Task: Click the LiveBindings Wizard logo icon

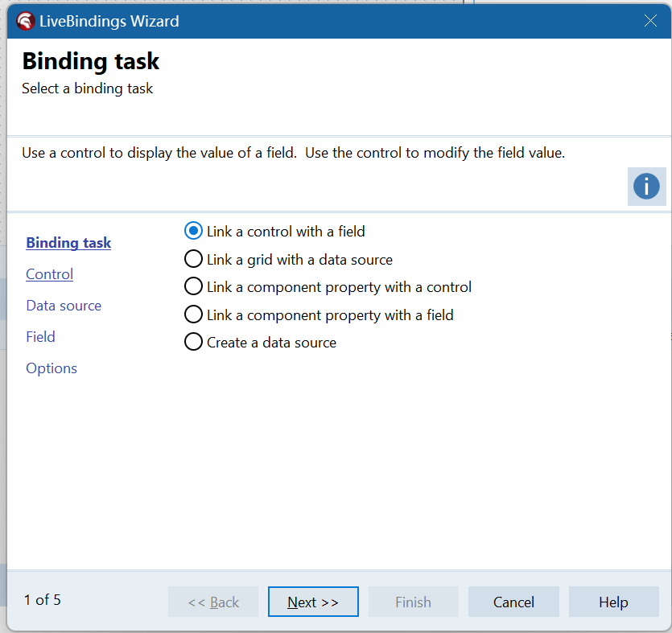Action: pos(26,21)
